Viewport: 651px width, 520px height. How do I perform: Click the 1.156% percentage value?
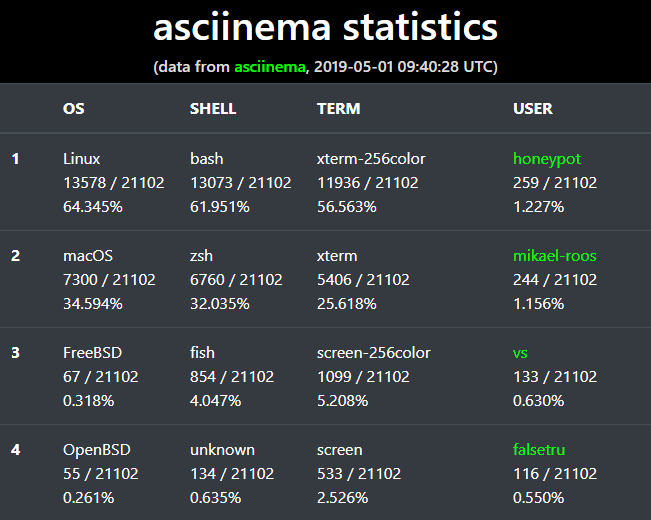coord(538,304)
